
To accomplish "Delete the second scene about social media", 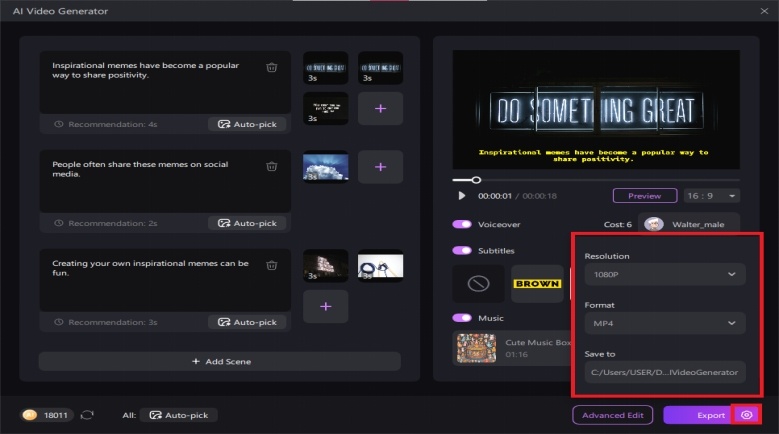I will [271, 166].
